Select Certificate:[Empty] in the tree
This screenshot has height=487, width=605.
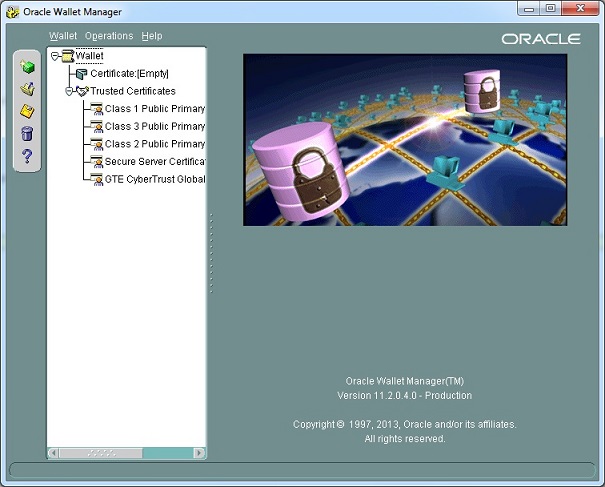point(129,73)
